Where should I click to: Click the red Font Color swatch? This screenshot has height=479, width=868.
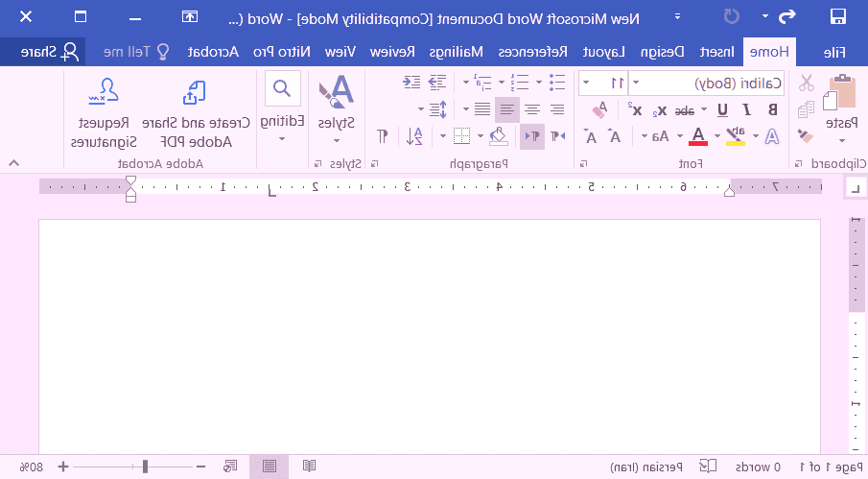(698, 136)
